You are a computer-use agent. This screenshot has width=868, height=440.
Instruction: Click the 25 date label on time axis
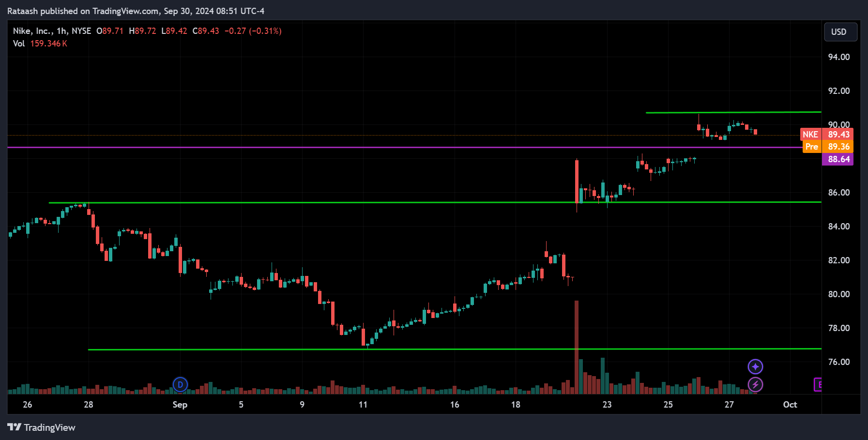pos(668,405)
